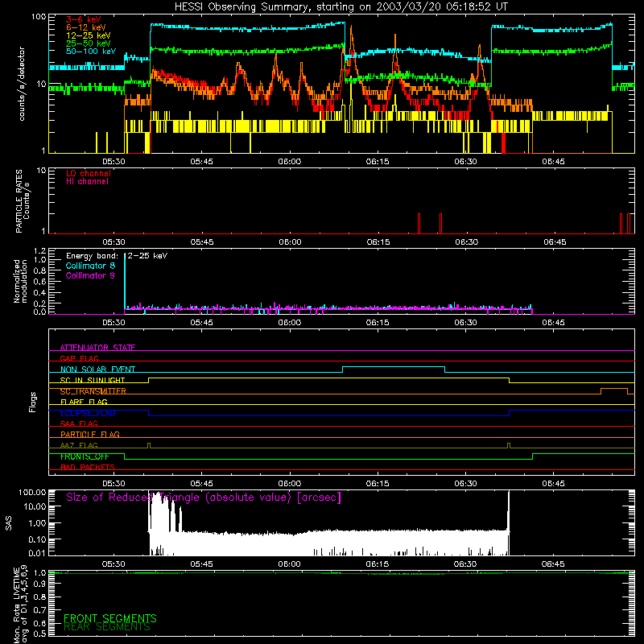The image size is (644, 644).
Task: Click the raised SC_TRANSMITTER segment near 06:55
Action: point(614,389)
